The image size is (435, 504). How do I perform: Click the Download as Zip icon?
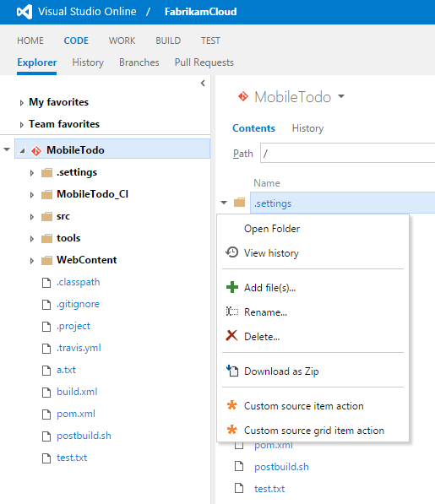232,371
